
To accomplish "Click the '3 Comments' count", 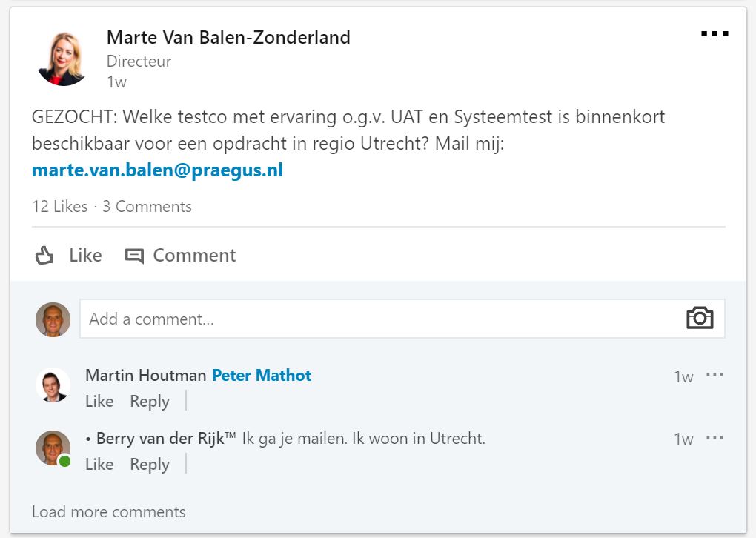I will point(147,207).
